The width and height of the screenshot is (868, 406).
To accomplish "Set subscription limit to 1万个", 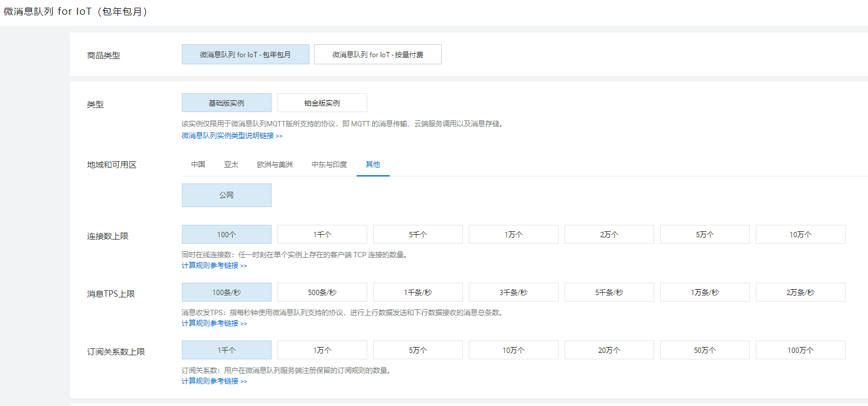I will tap(322, 350).
